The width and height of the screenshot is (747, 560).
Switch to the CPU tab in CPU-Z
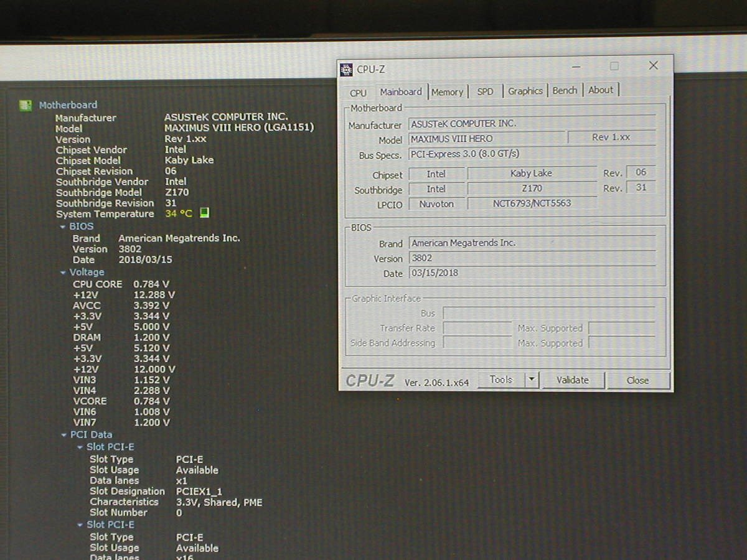[359, 92]
